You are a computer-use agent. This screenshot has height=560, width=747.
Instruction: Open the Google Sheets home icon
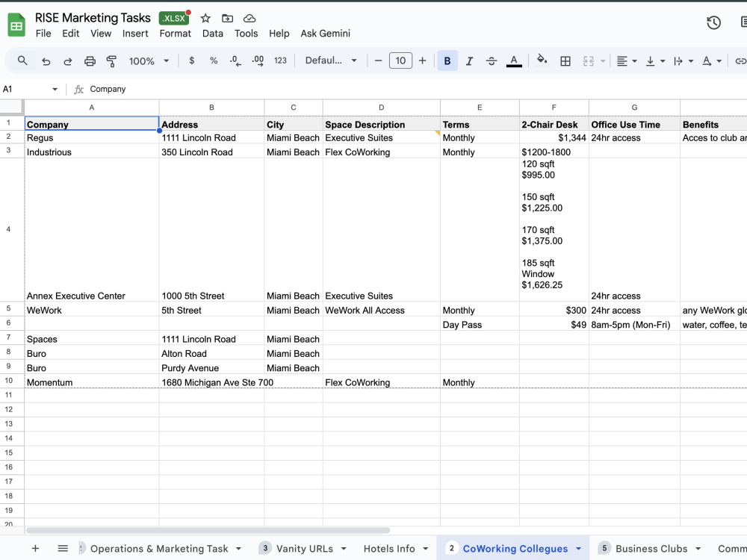(16, 25)
